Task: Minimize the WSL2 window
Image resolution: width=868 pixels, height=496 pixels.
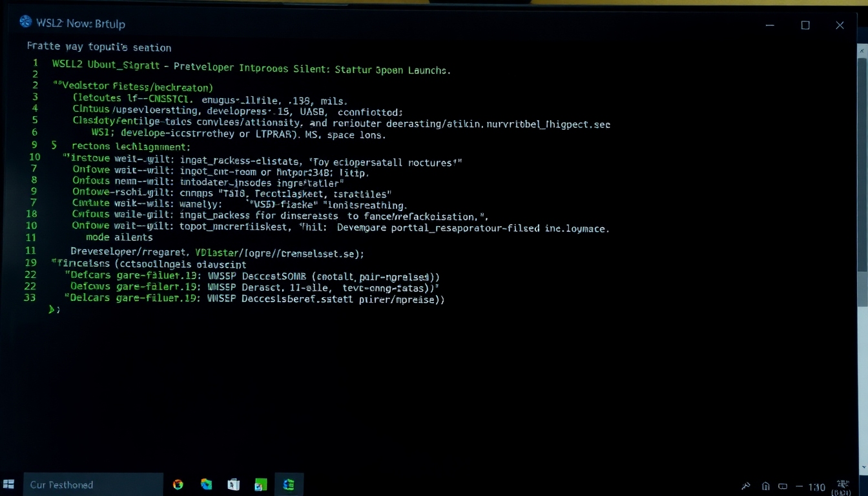Action: coord(770,25)
